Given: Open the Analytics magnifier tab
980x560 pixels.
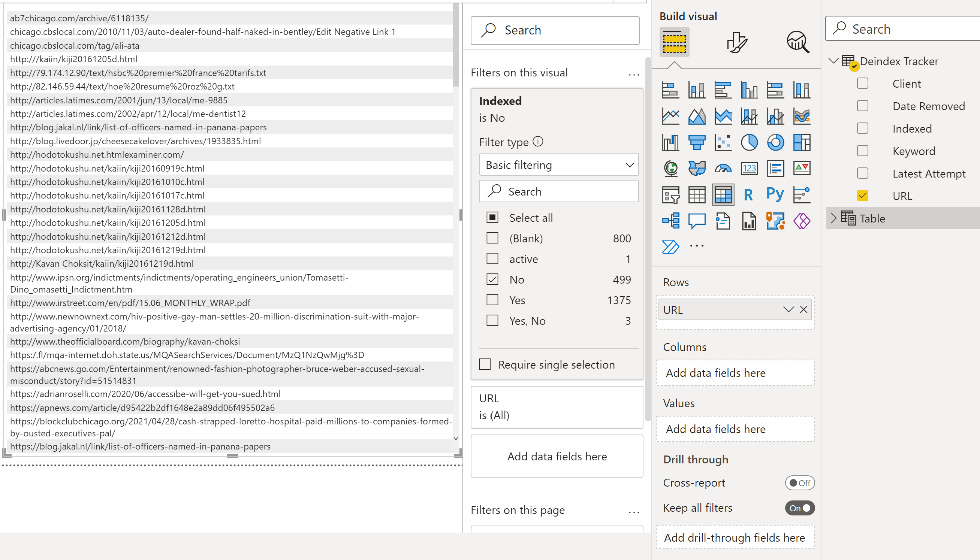Looking at the screenshot, I should coord(798,42).
